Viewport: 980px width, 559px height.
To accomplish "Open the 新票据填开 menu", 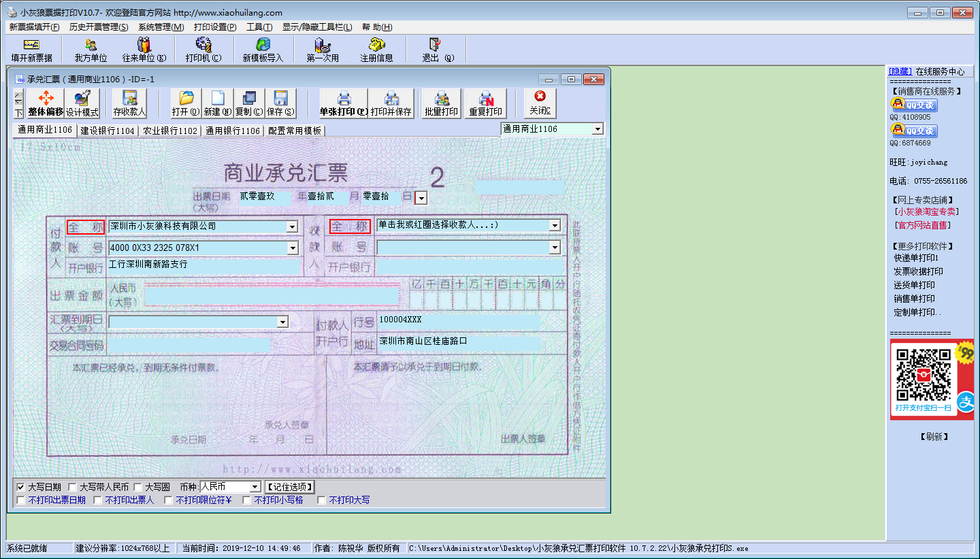I will tap(35, 27).
